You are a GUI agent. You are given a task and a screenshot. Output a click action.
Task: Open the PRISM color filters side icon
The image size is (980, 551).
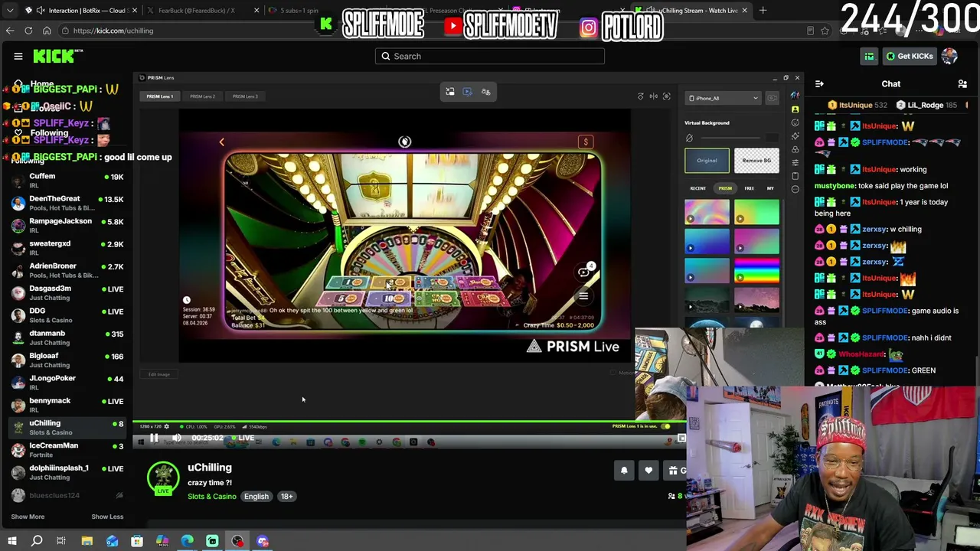click(795, 149)
